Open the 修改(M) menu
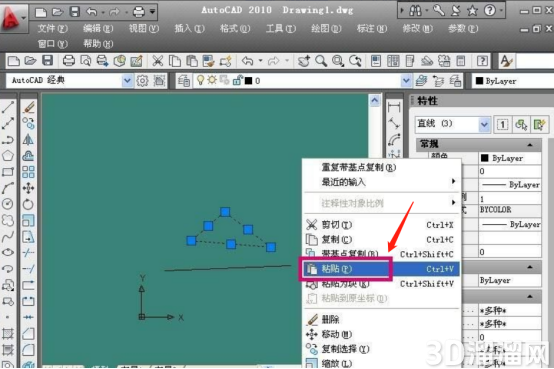 (x=417, y=28)
